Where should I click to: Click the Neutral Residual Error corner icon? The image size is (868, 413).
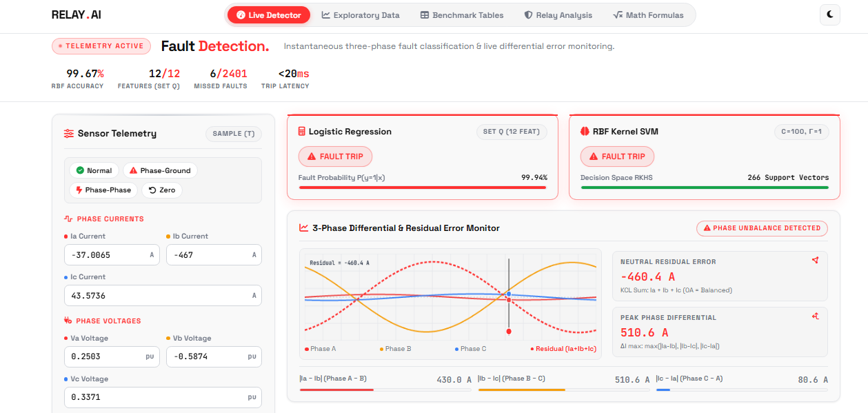(x=815, y=261)
